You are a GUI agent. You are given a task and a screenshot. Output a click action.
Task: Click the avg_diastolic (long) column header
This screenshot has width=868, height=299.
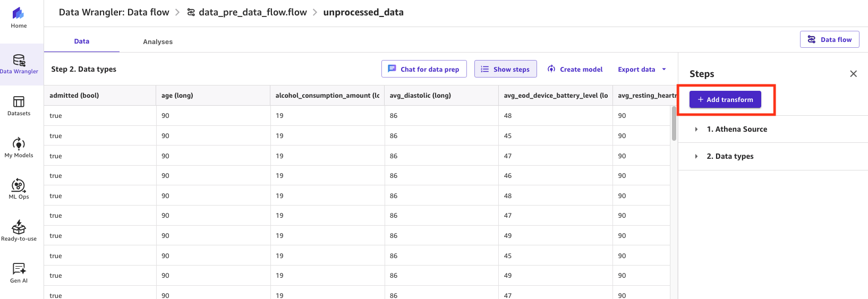441,96
